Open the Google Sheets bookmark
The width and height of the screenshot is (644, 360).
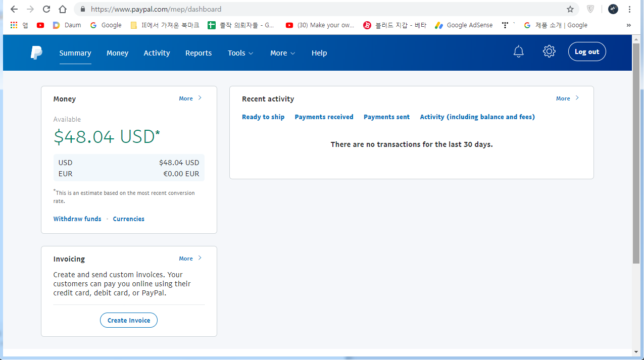(x=241, y=25)
